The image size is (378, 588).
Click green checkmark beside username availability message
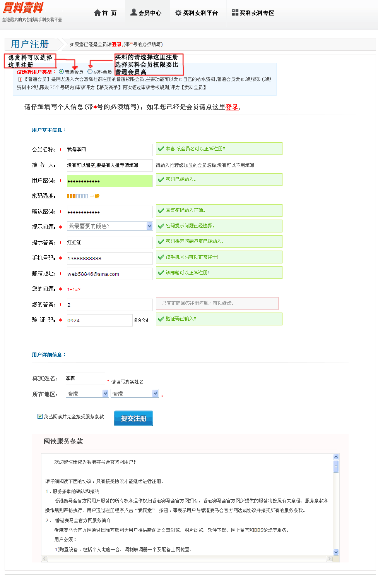coord(161,149)
